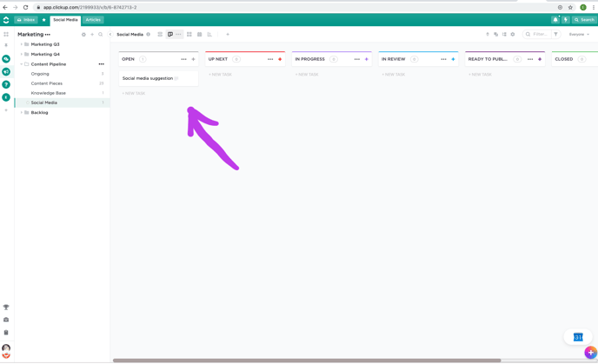Open the Inbox tab

(26, 19)
